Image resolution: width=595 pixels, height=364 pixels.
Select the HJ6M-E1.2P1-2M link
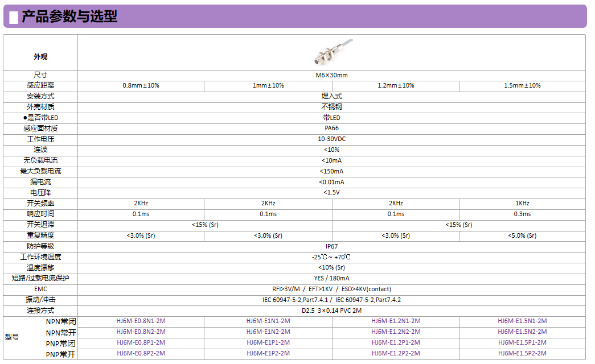pyautogui.click(x=396, y=342)
